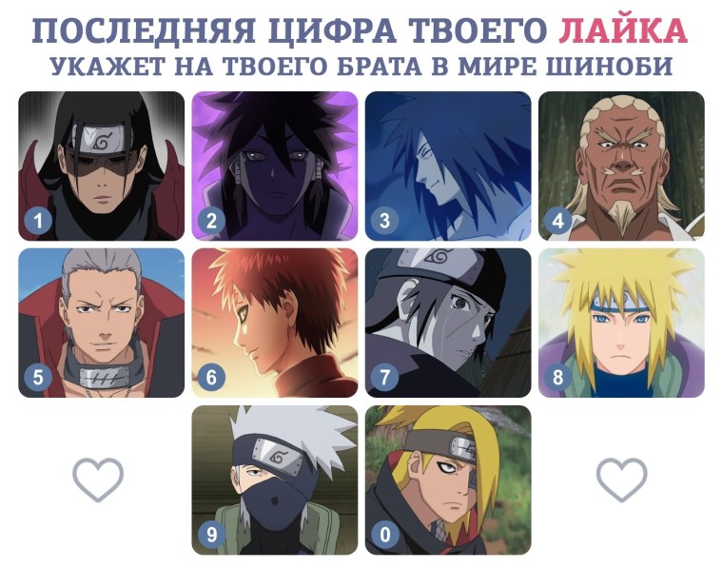This screenshot has width=723, height=588.
Task: Click the pink word ЛАЙКА in title
Action: [x=623, y=30]
